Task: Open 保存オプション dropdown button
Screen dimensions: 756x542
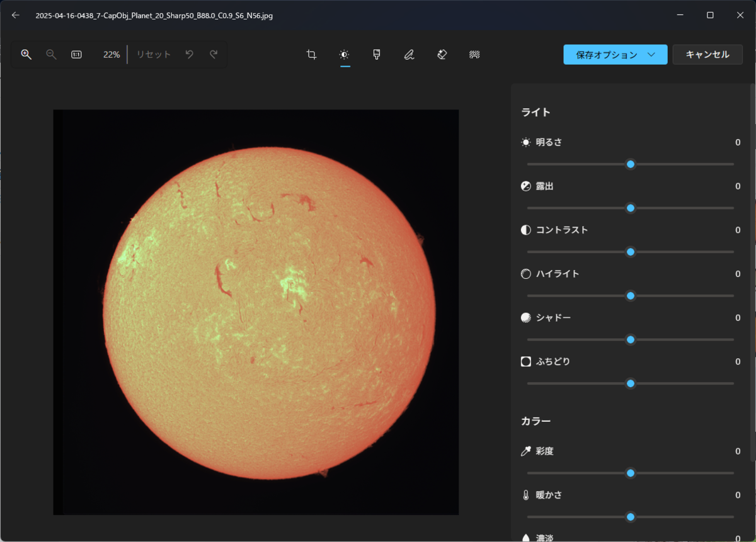Action: tap(616, 55)
